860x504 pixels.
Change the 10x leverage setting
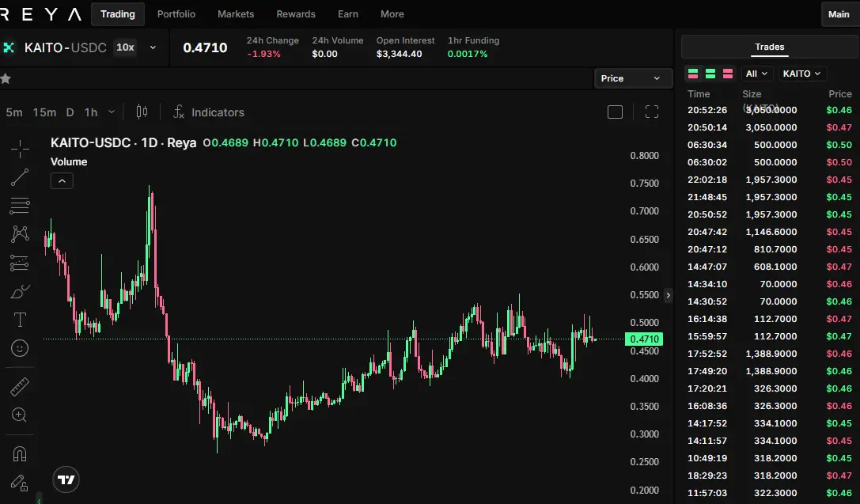click(x=125, y=47)
